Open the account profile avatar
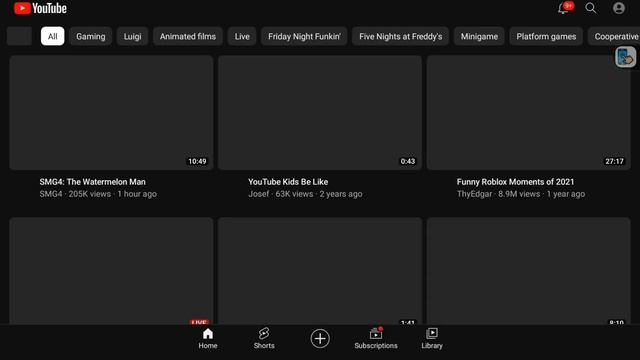Viewport: 640px width, 360px height. pyautogui.click(x=619, y=8)
